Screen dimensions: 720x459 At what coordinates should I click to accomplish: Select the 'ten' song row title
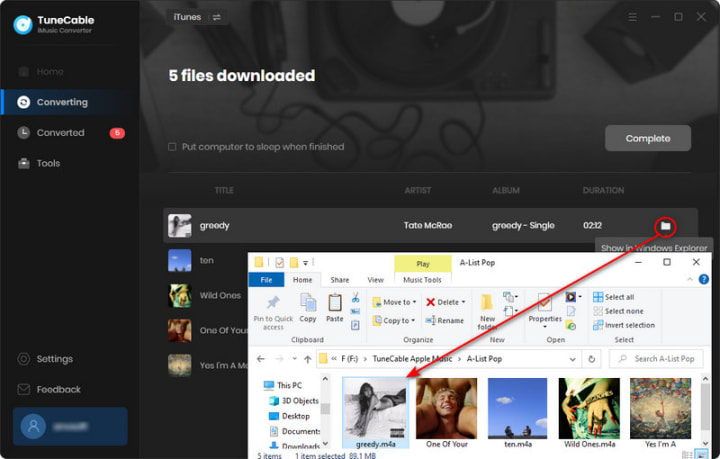point(207,260)
